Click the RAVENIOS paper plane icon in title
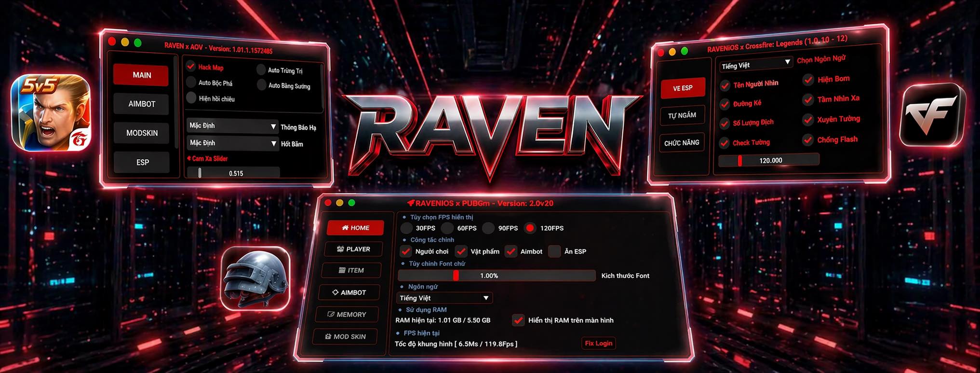 click(410, 203)
